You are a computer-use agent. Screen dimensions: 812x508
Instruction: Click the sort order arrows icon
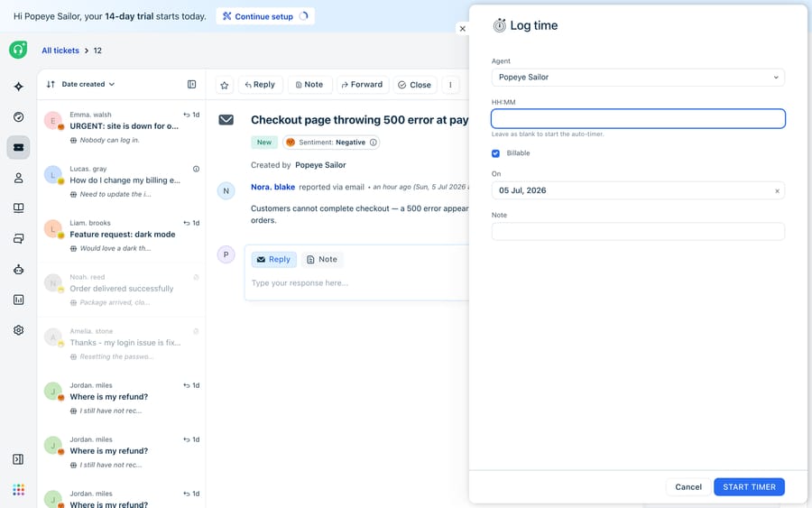[51, 85]
